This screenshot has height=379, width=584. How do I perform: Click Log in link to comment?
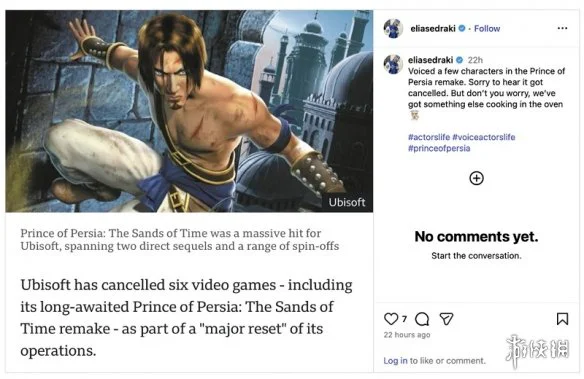(395, 361)
